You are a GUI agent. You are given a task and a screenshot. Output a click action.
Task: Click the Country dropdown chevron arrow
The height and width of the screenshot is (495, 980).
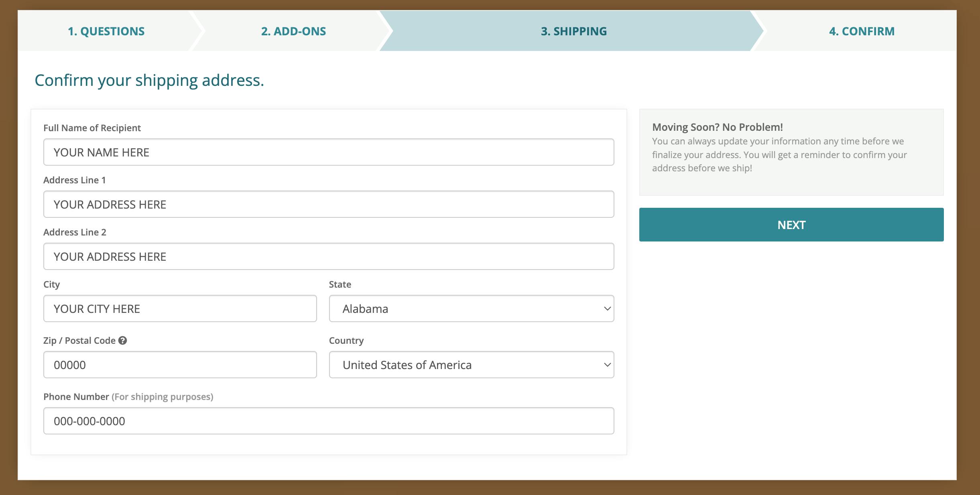tap(607, 365)
